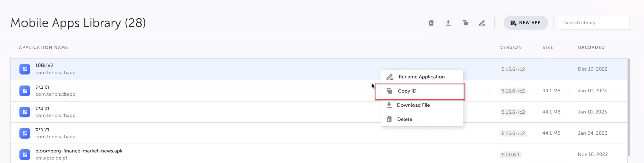This screenshot has width=644, height=163.
Task: Click the copy ID icon in toolbar
Action: (x=465, y=23)
